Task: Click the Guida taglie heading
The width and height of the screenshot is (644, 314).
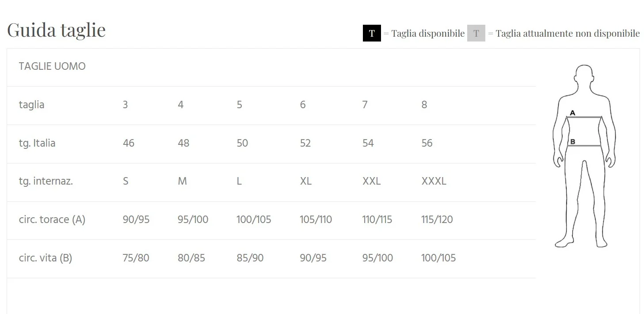Action: pos(57,30)
